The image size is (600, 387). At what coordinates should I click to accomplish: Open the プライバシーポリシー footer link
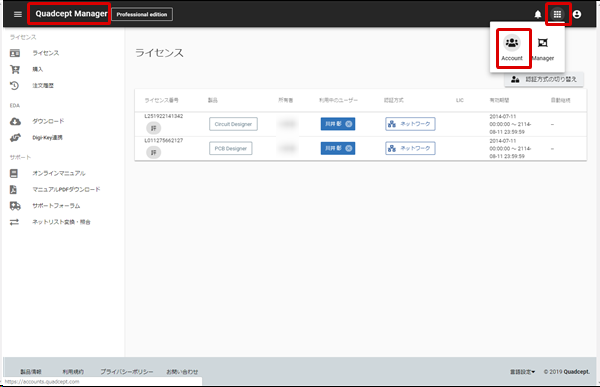click(x=127, y=372)
